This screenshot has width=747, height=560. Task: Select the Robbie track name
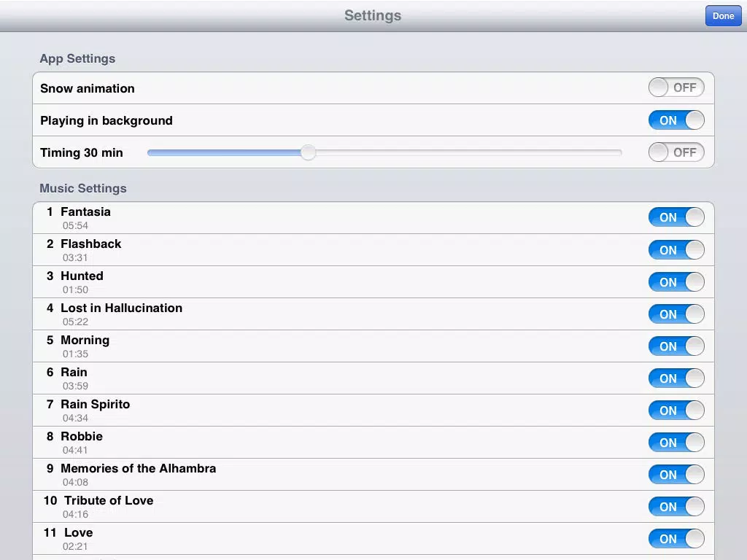[82, 436]
